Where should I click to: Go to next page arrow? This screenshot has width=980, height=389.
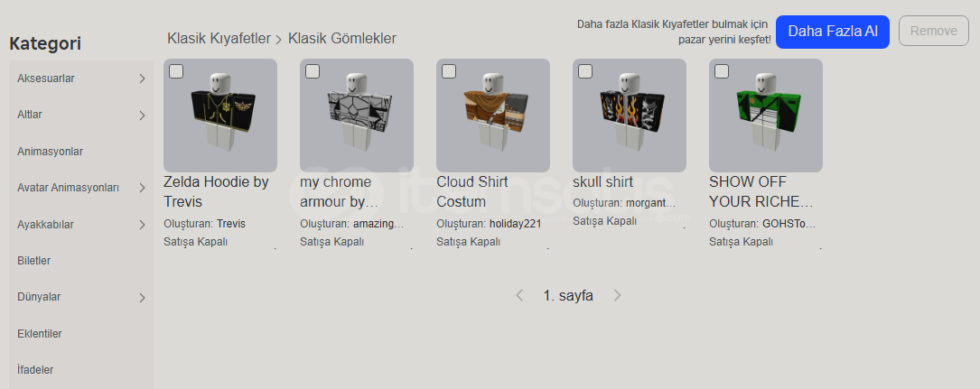click(618, 295)
